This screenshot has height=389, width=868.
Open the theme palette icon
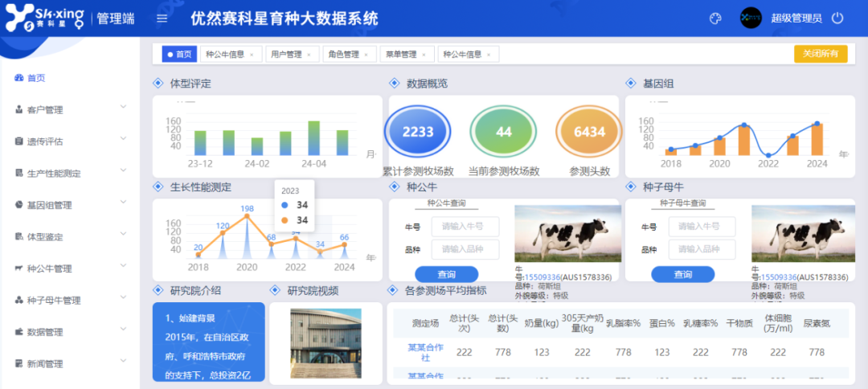tap(716, 18)
